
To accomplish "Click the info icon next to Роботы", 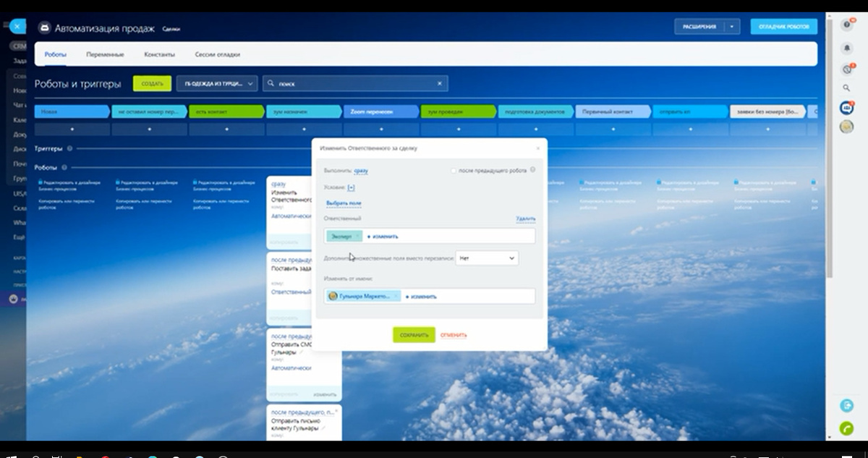I will [x=64, y=167].
